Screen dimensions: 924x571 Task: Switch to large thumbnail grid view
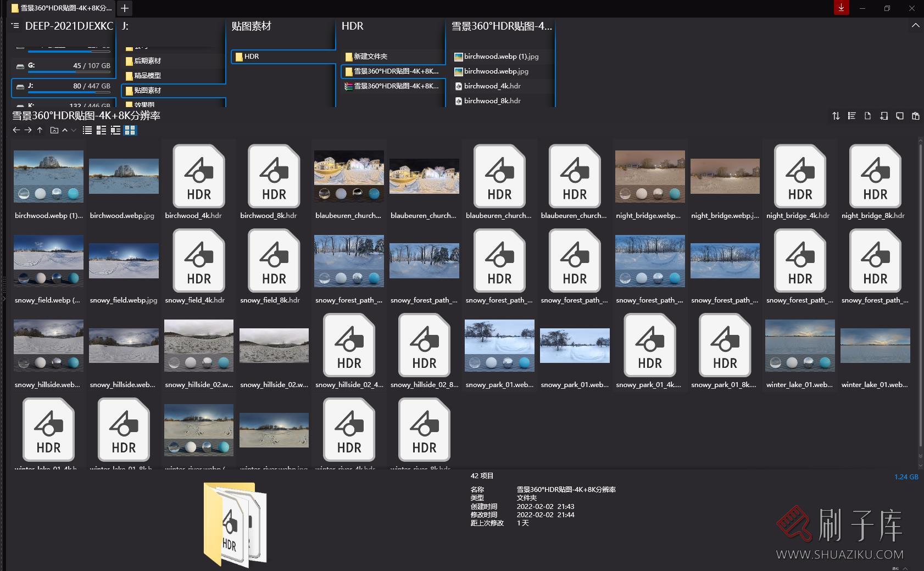click(130, 130)
